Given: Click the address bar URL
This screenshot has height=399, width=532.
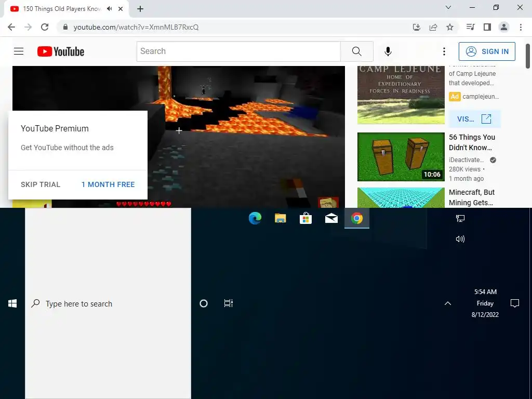Looking at the screenshot, I should 136,27.
